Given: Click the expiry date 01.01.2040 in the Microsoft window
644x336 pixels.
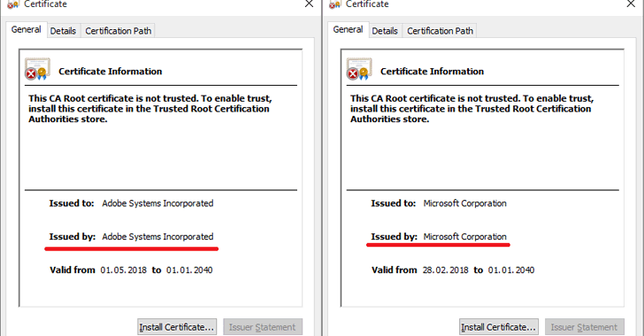Looking at the screenshot, I should click(x=511, y=270).
